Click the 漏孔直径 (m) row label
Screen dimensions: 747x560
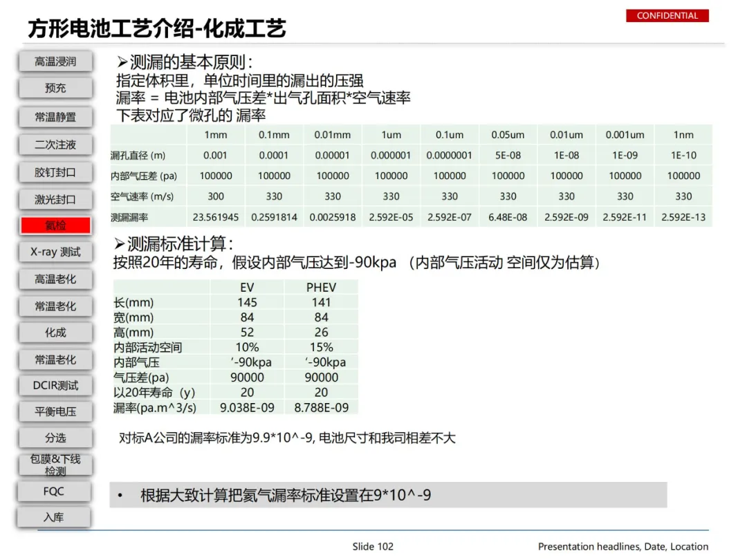click(138, 156)
